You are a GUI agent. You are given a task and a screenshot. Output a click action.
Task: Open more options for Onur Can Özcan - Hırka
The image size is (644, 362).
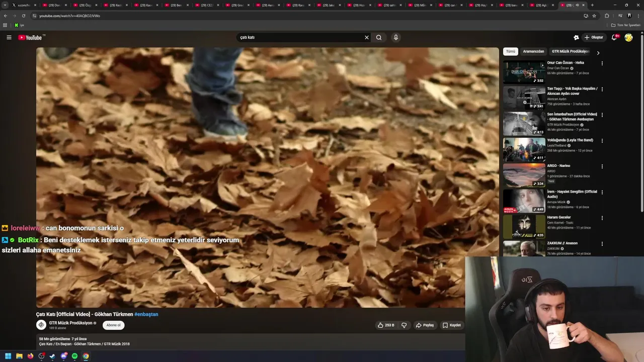[x=602, y=63]
